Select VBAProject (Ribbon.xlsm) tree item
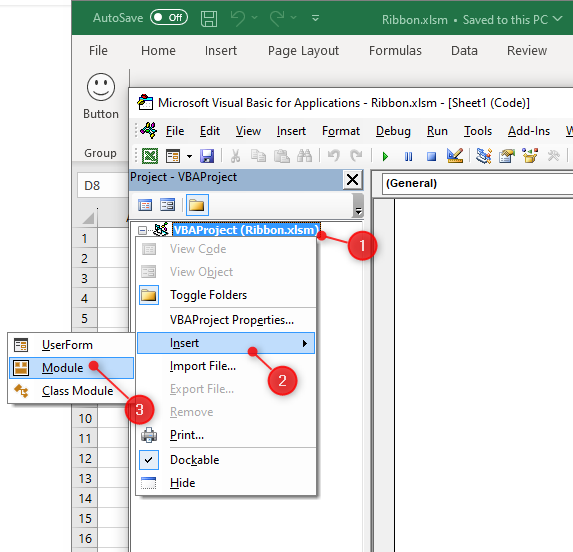The width and height of the screenshot is (573, 552). click(246, 230)
